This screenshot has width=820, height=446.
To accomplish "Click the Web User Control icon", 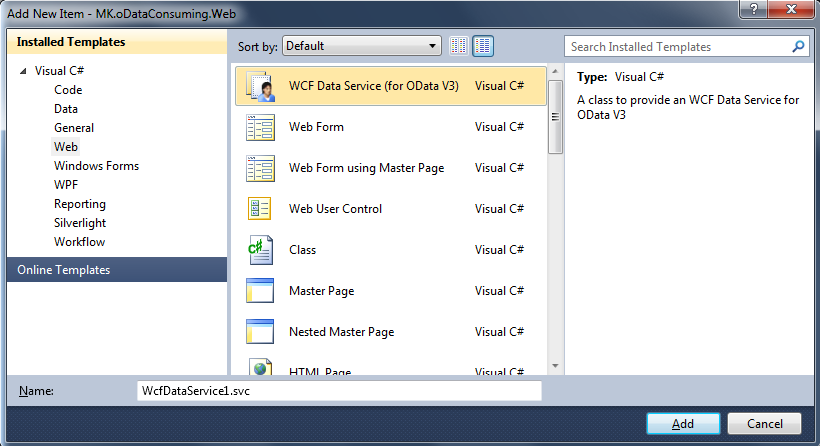I will [x=259, y=209].
